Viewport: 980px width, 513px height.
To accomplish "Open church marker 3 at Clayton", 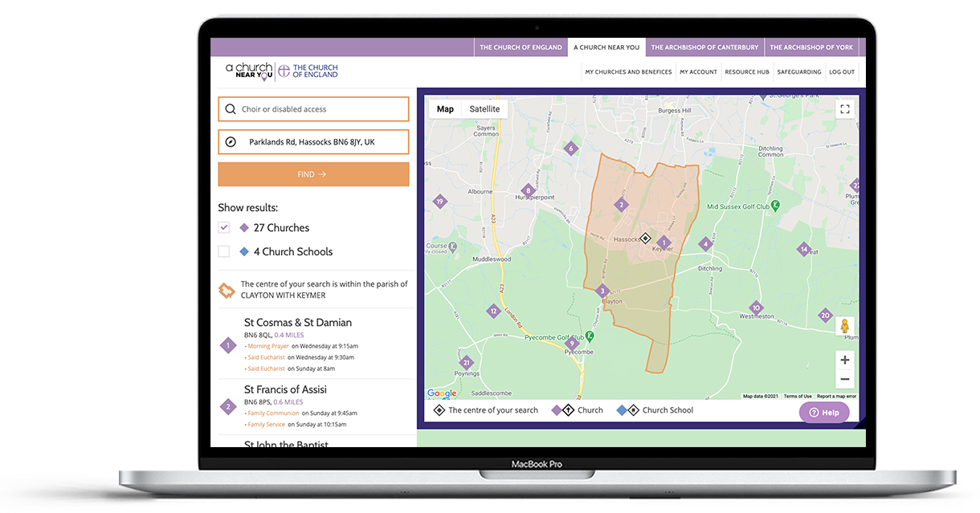I will pos(602,291).
